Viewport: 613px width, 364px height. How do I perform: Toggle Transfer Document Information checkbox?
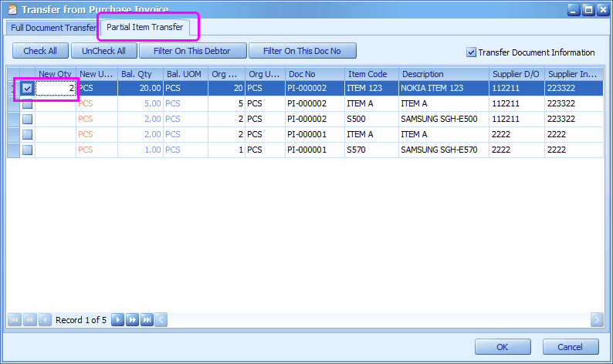471,52
